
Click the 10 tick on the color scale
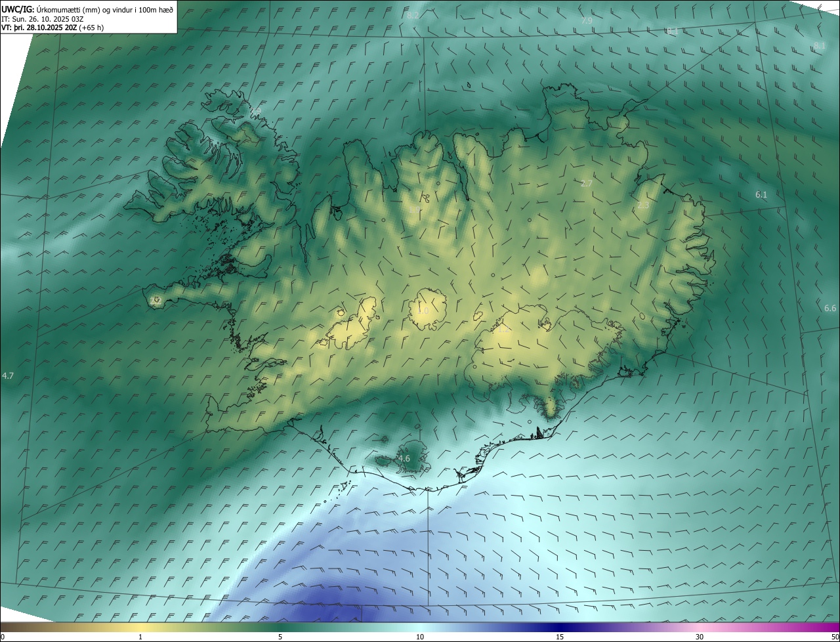pos(420,637)
